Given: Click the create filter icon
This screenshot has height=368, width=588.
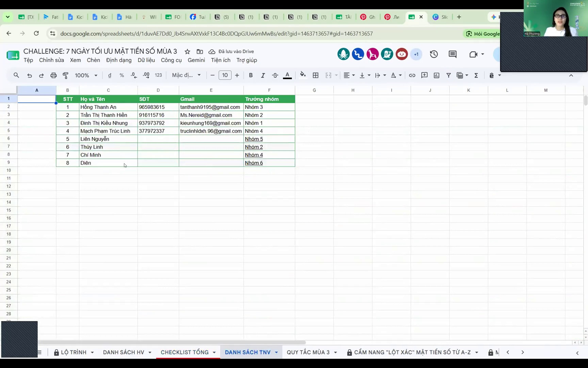Looking at the screenshot, I should tap(448, 75).
